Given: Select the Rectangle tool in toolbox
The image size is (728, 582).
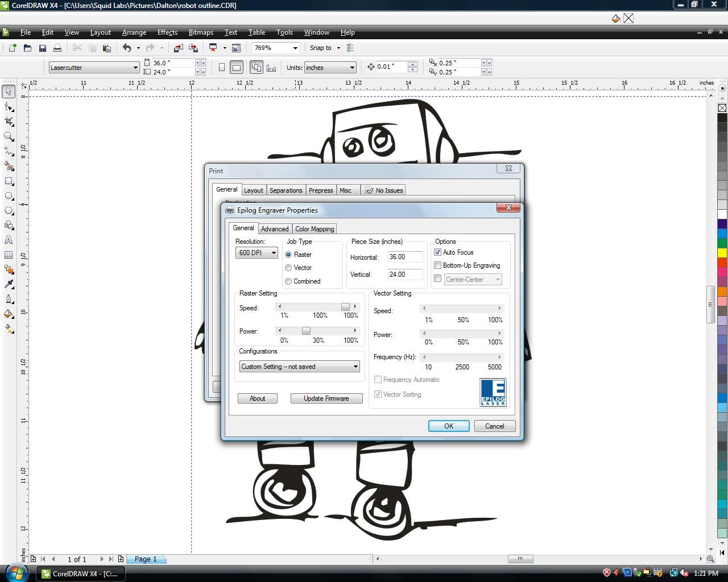Looking at the screenshot, I should click(x=9, y=181).
